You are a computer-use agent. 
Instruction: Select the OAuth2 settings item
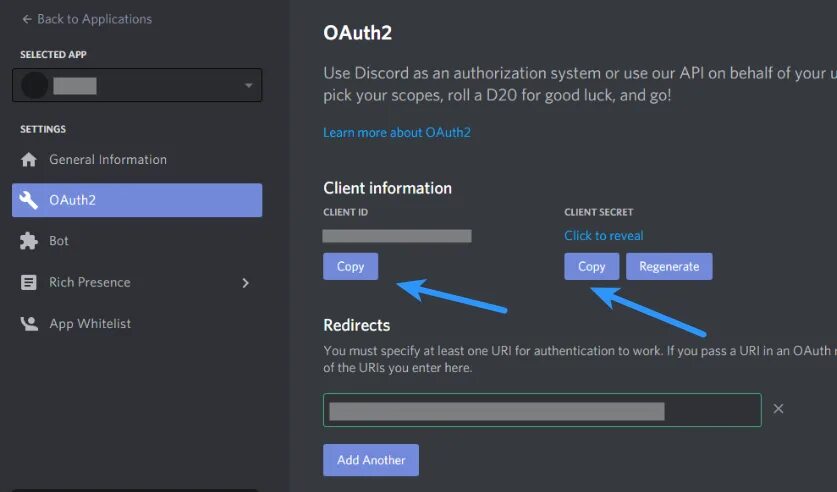[137, 200]
